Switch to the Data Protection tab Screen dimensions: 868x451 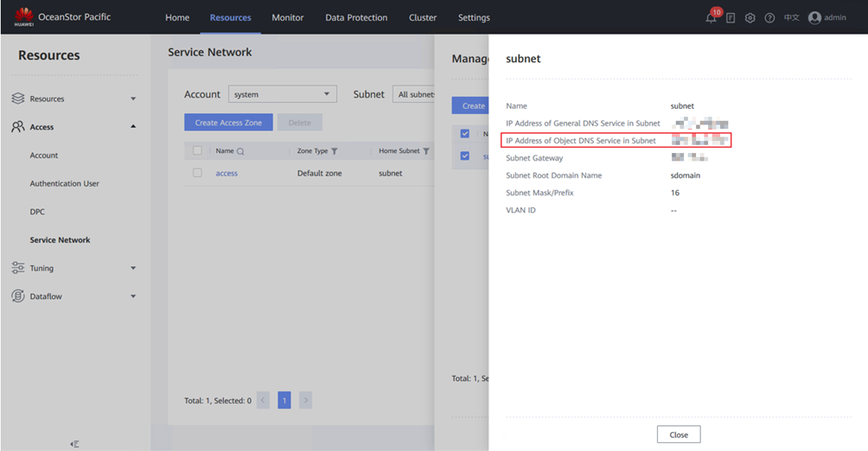[x=356, y=17]
